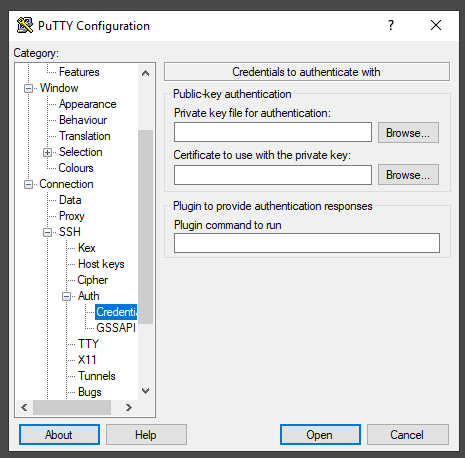Open the Tunnels category
The image size is (465, 458).
pyautogui.click(x=97, y=376)
